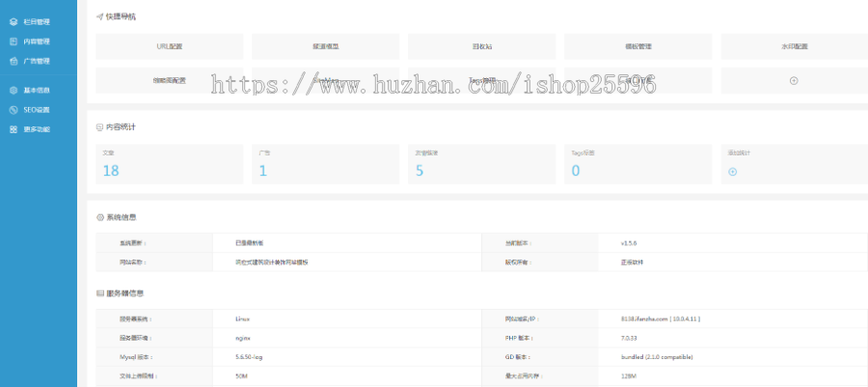This screenshot has width=868, height=387.
Task: Click the Tags标签 count 0
Action: [x=576, y=171]
